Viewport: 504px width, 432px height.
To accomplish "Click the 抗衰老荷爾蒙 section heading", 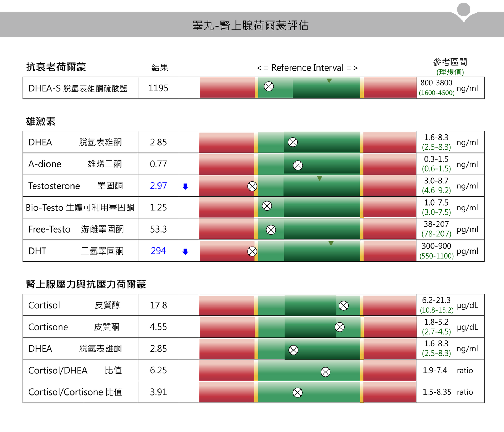I will click(x=56, y=67).
